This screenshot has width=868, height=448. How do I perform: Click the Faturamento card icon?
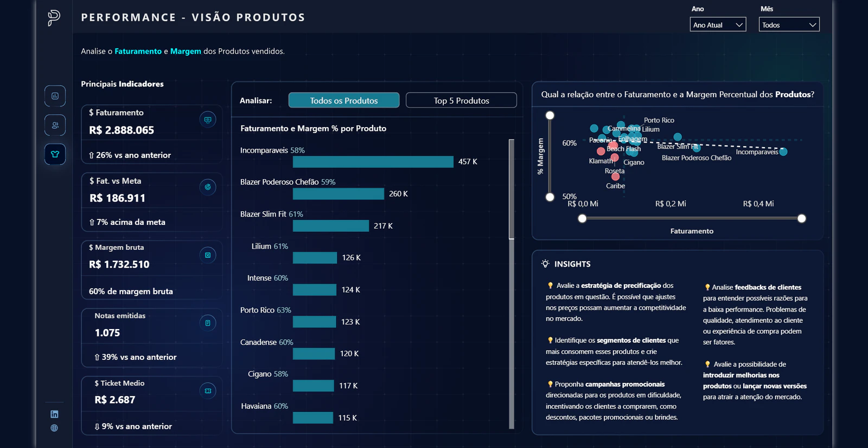point(208,119)
